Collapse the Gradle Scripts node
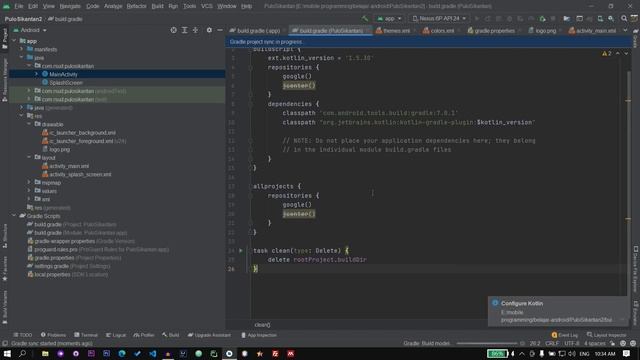The width and height of the screenshot is (640, 360). [14, 216]
